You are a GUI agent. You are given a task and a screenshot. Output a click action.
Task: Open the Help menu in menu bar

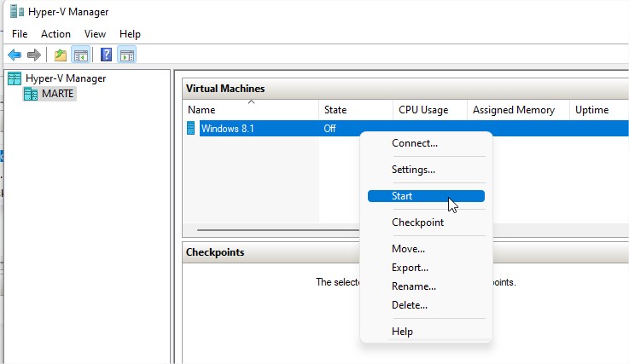point(130,34)
